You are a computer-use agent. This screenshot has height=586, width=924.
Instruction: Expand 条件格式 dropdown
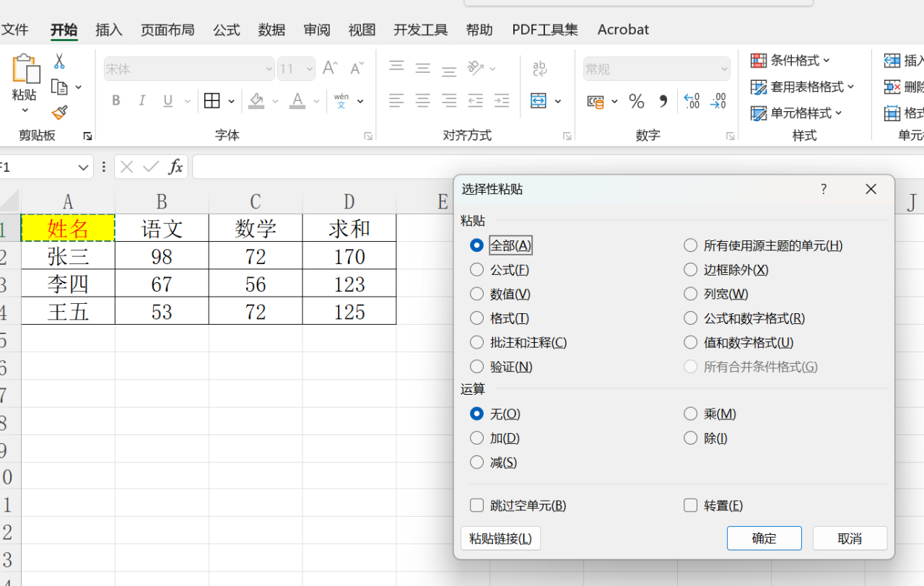[827, 61]
